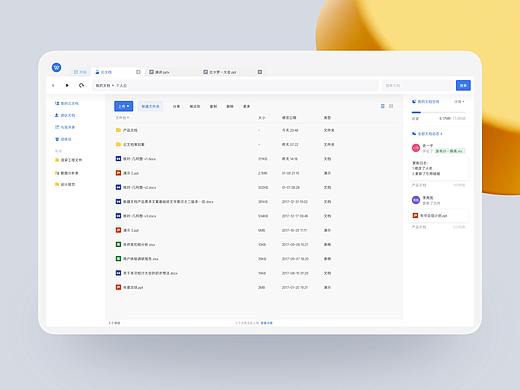Select the bottom .ppt file in the list
This screenshot has height=390, width=520.
tap(129, 287)
